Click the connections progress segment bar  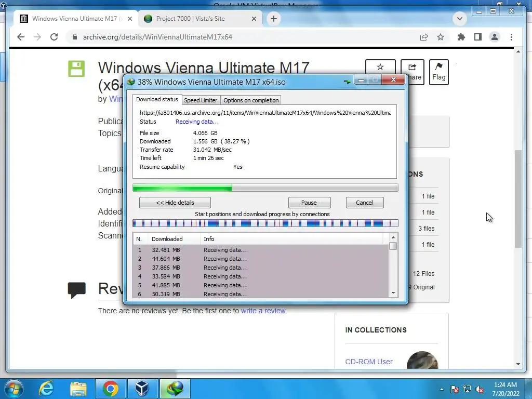click(x=265, y=223)
